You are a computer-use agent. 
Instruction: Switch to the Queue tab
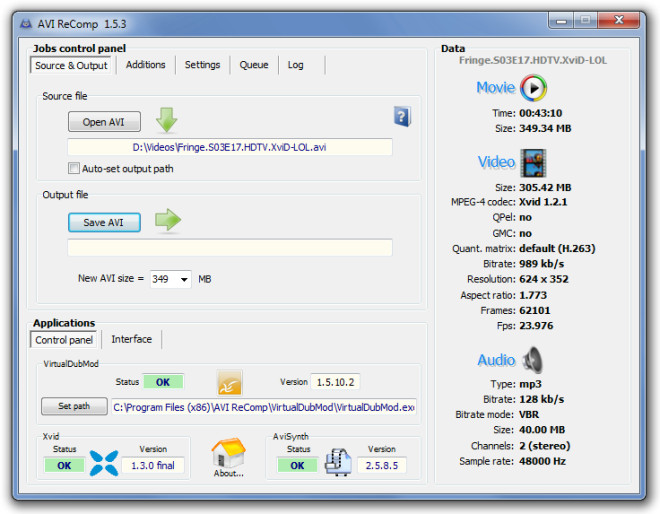[x=254, y=65]
